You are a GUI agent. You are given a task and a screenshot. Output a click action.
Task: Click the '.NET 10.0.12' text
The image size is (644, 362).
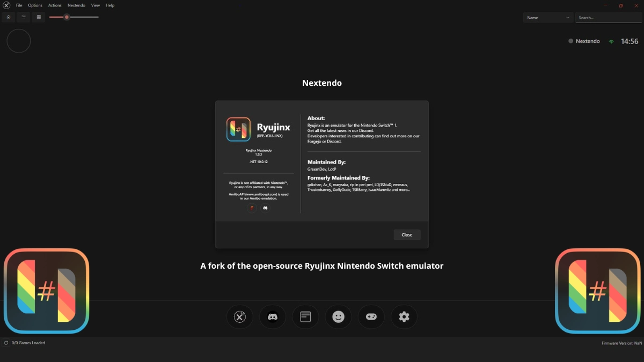259,161
